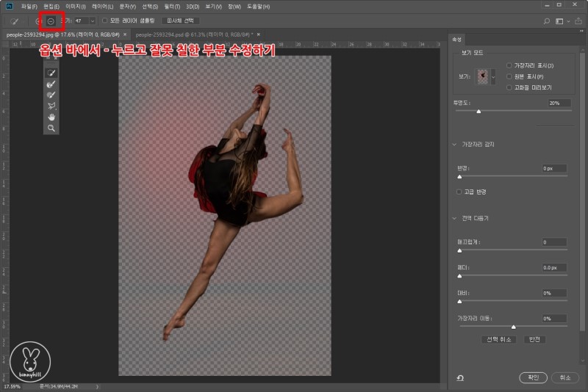The width and height of the screenshot is (588, 392).
Task: Click the 확인 (OK) button
Action: tap(533, 377)
